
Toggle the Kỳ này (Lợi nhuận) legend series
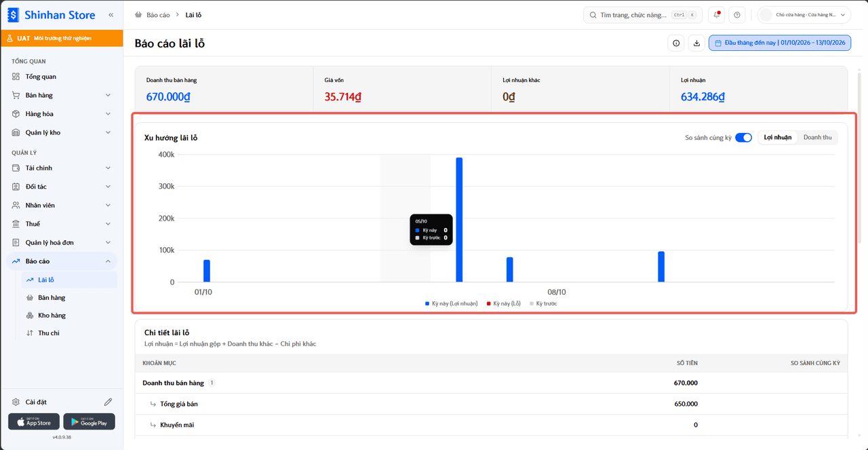(452, 303)
